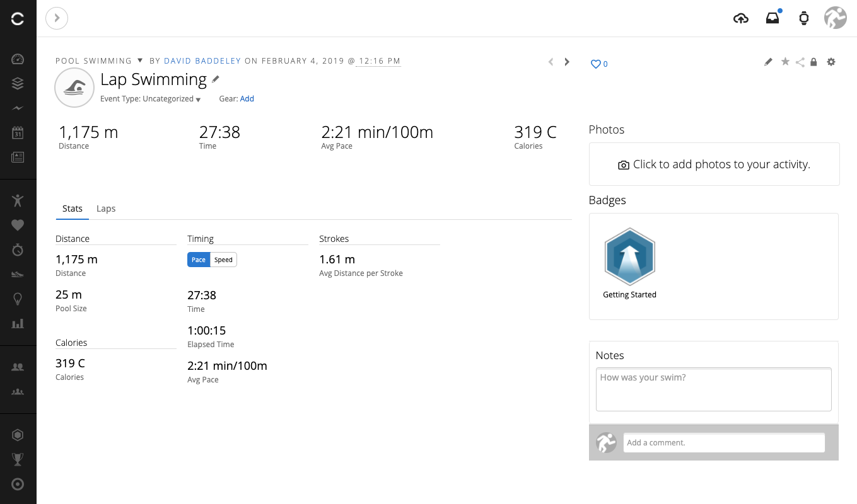Like the activity with heart icon
The width and height of the screenshot is (857, 504).
(x=595, y=64)
